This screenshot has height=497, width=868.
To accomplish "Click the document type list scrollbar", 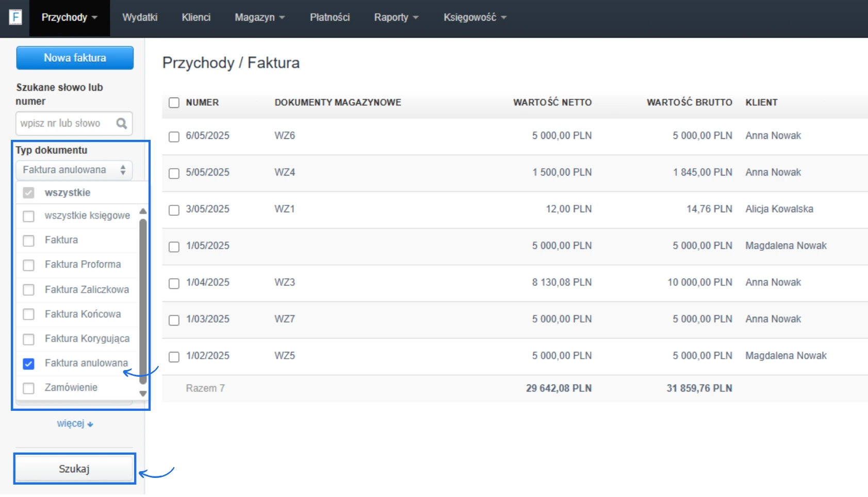I will pyautogui.click(x=143, y=301).
